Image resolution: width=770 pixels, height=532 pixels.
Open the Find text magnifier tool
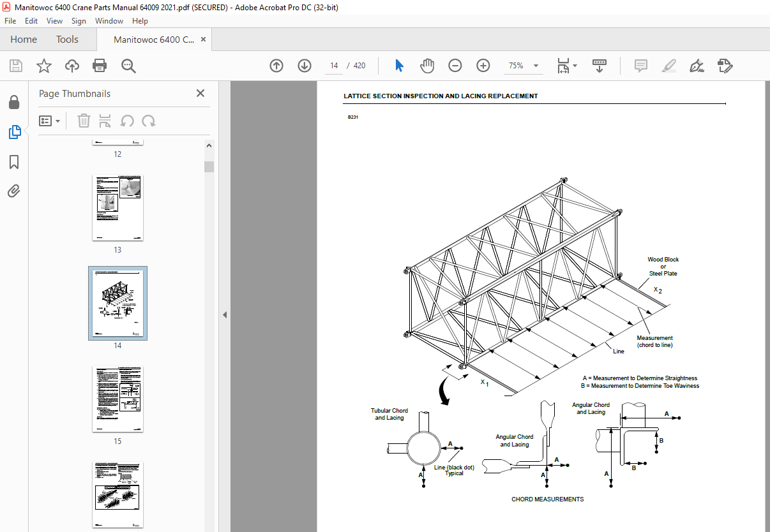128,66
